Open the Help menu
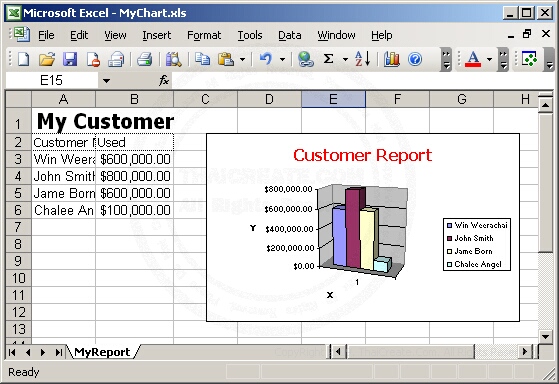559x384 pixels. point(381,35)
